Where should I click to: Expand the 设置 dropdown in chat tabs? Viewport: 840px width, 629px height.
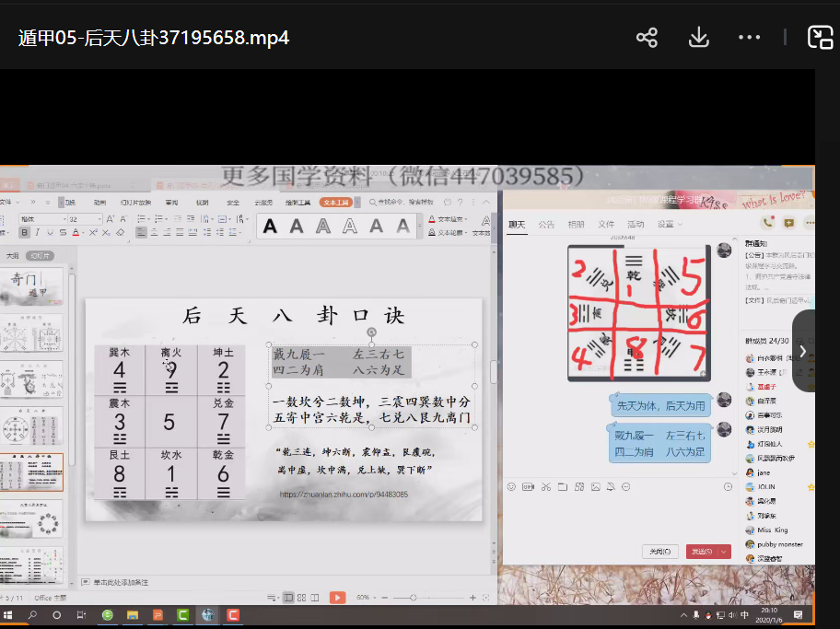[679, 224]
